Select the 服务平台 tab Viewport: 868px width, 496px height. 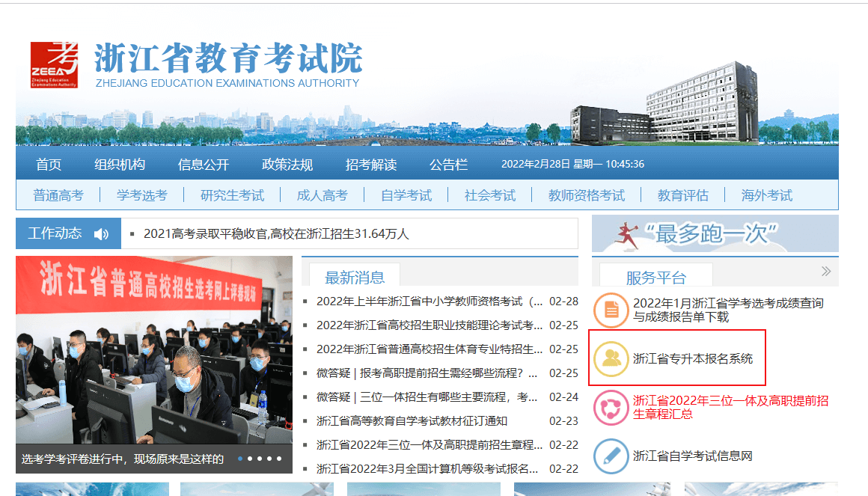[x=655, y=278]
